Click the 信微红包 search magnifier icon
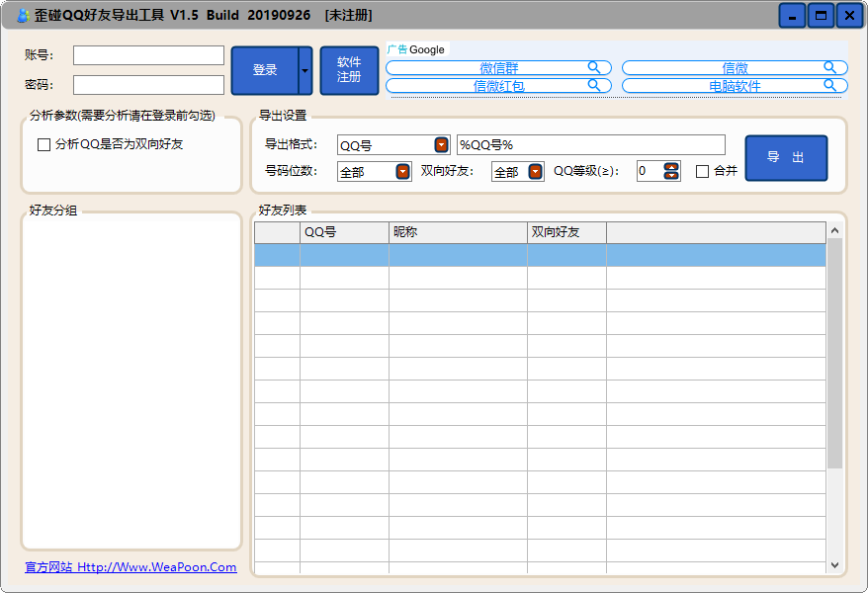Viewport: 868px width, 593px height. pyautogui.click(x=596, y=86)
